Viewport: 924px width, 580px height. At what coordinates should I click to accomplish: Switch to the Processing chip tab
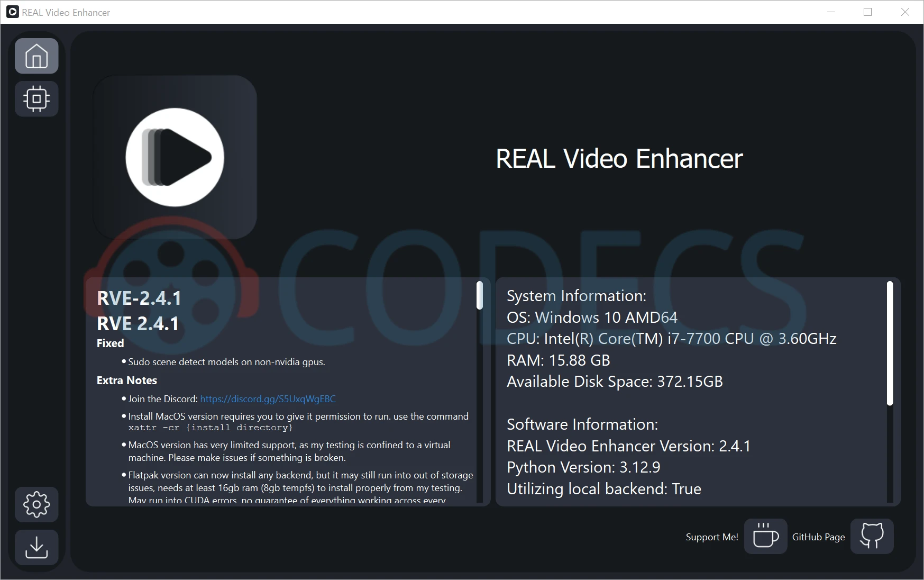coord(36,98)
